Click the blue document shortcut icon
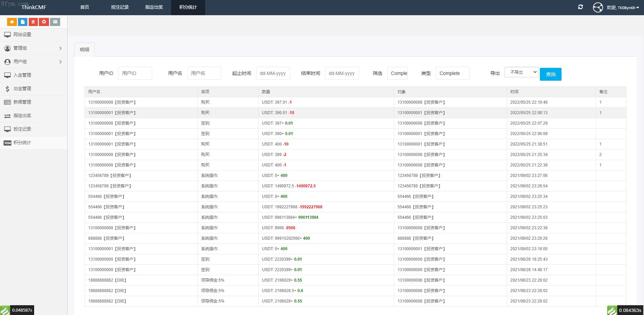The image size is (644, 315). coord(23,22)
